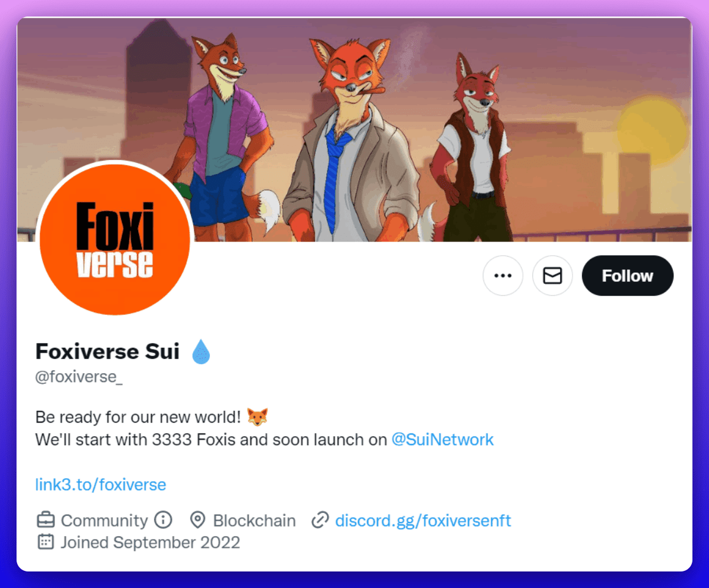Click the calendar joined-date icon
Screen dimensions: 709x588
click(x=45, y=541)
